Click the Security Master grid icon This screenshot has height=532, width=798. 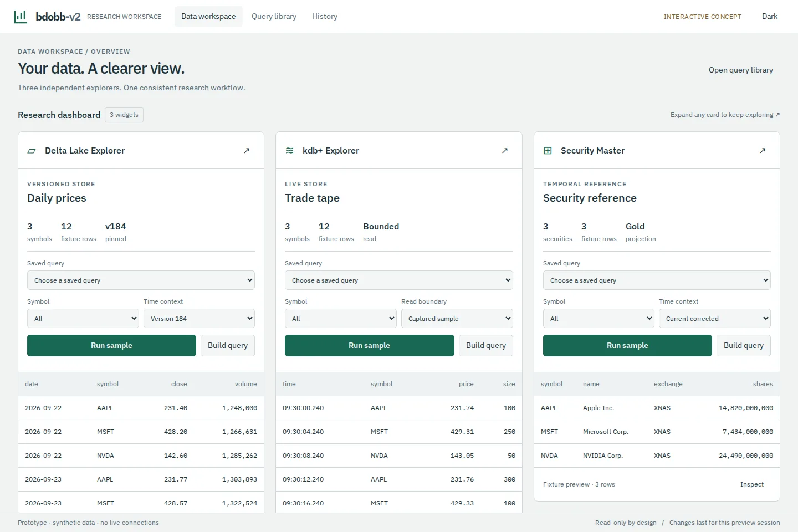(548, 151)
